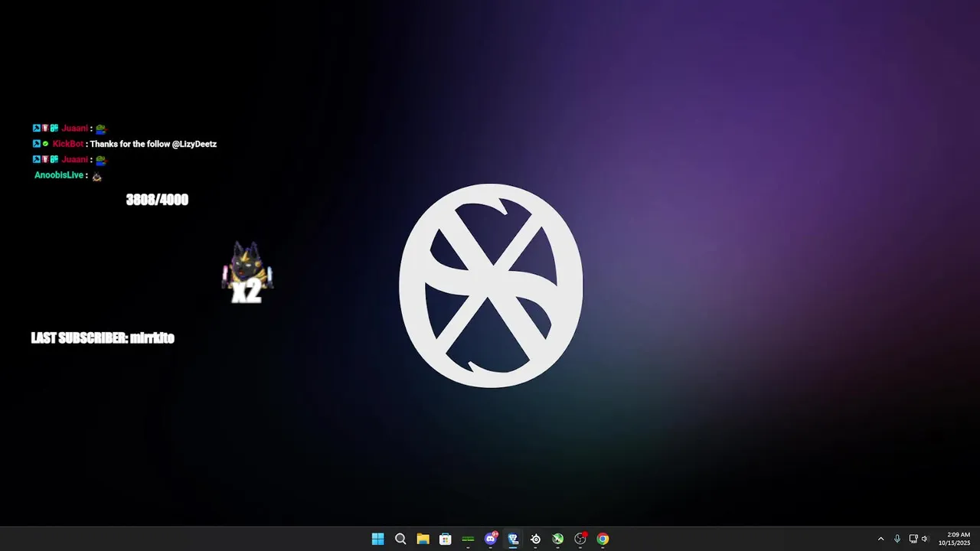Viewport: 980px width, 551px height.
Task: Open the volume speaker tray icon
Action: tap(925, 539)
